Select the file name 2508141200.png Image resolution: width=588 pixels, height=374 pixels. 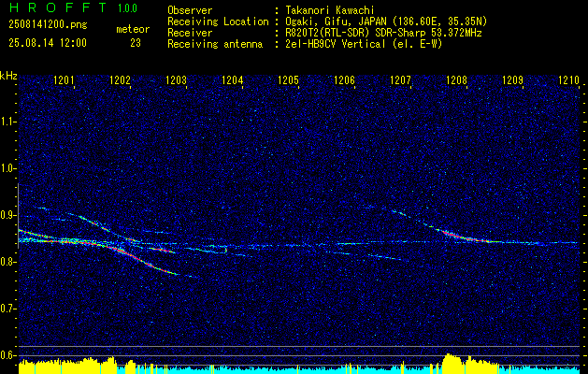coord(48,25)
